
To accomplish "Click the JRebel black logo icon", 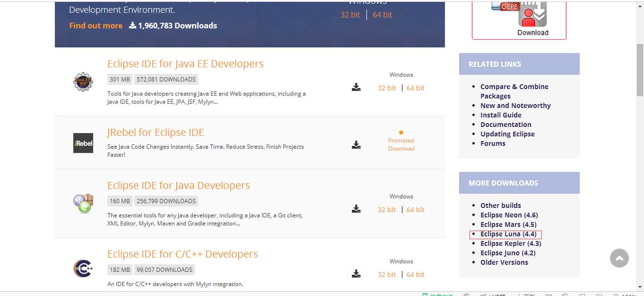I will point(83,143).
